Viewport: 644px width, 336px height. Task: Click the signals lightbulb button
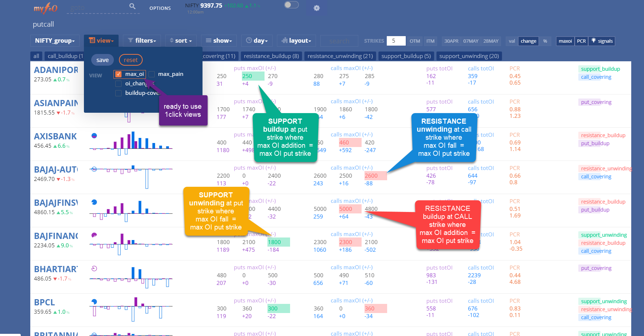[x=602, y=41]
